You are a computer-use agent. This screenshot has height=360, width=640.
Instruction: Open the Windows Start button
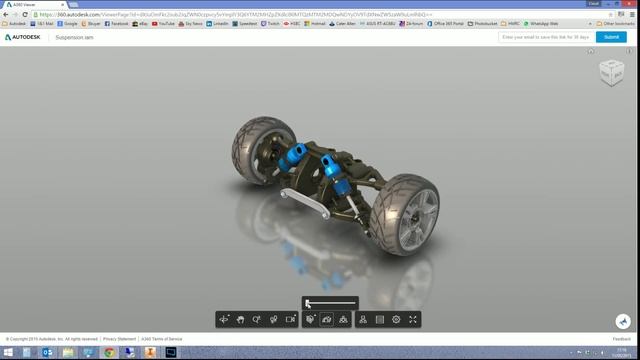tap(8, 352)
